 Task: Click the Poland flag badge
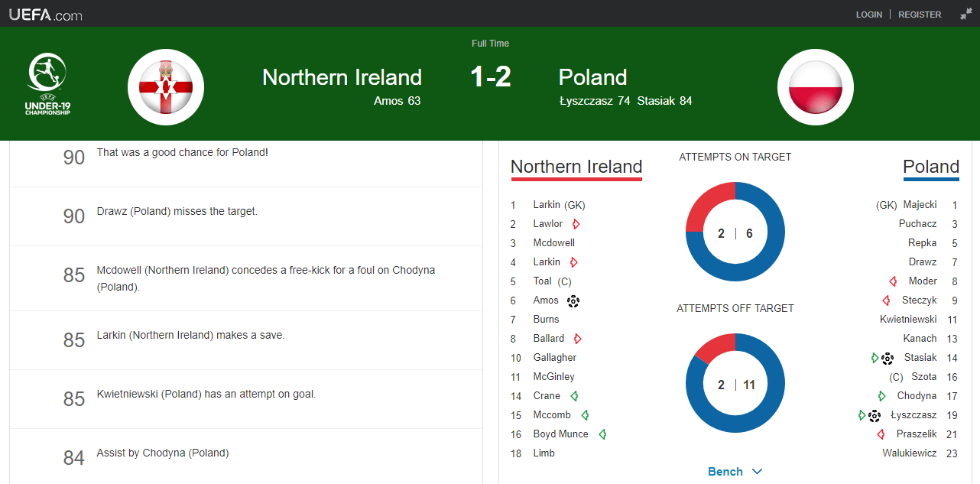click(816, 86)
